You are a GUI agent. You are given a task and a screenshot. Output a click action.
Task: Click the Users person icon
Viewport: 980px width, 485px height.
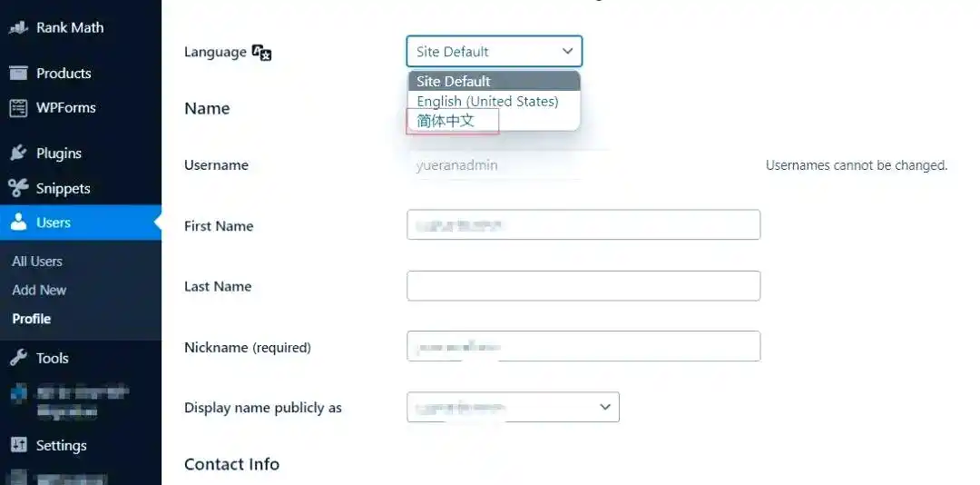point(18,223)
